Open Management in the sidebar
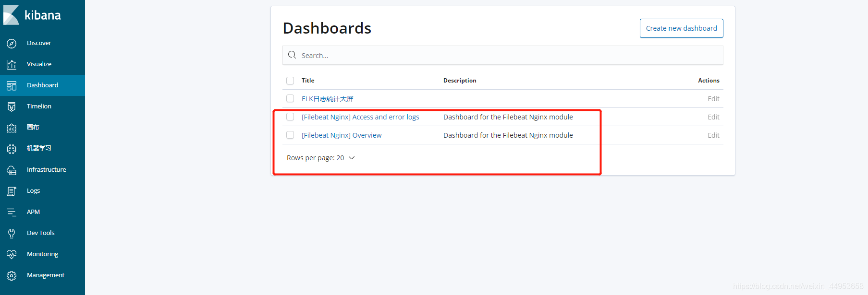Screen dimensions: 868x295 (x=46, y=275)
